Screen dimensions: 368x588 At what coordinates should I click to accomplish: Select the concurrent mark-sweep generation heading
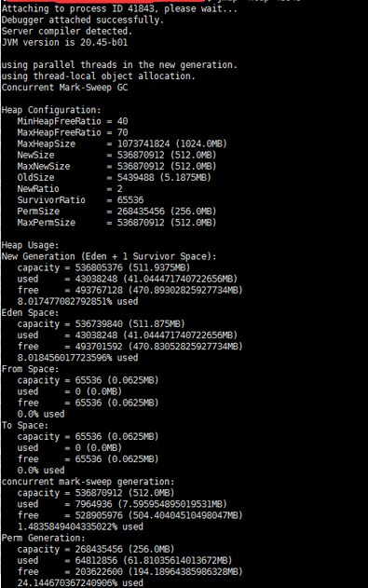[x=89, y=482]
